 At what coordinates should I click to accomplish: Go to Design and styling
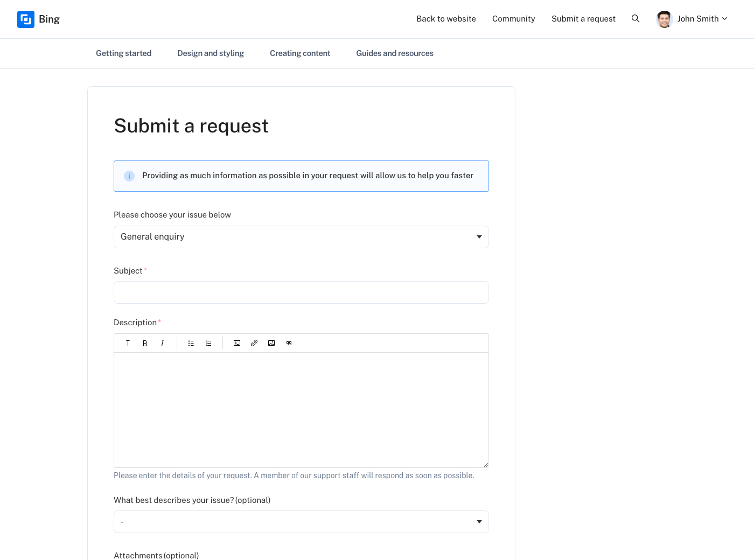tap(211, 53)
